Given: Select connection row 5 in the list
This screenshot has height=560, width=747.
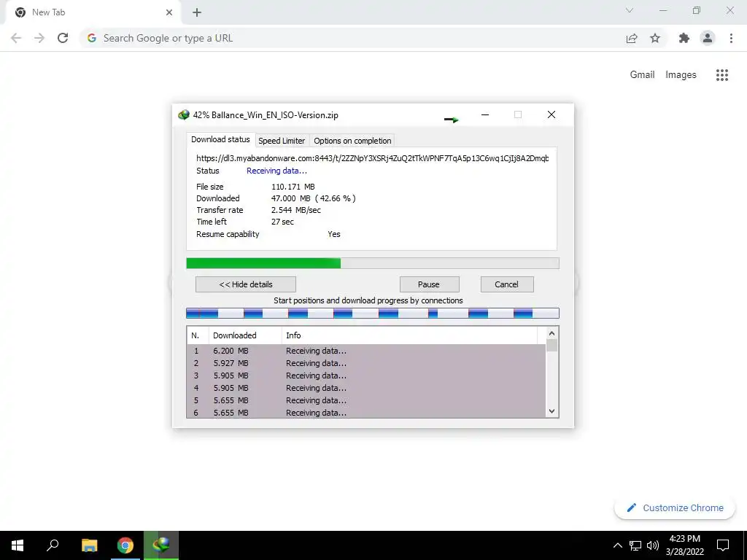Looking at the screenshot, I should coord(366,400).
